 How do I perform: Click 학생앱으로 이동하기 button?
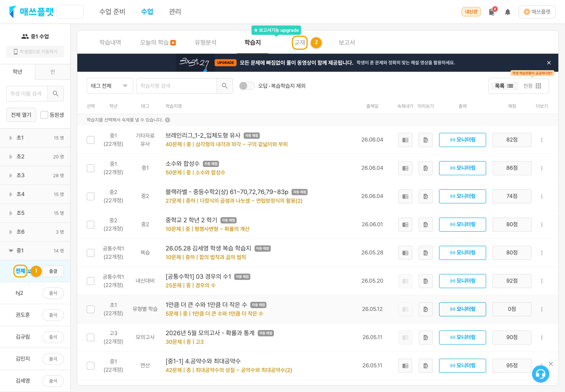coord(35,52)
